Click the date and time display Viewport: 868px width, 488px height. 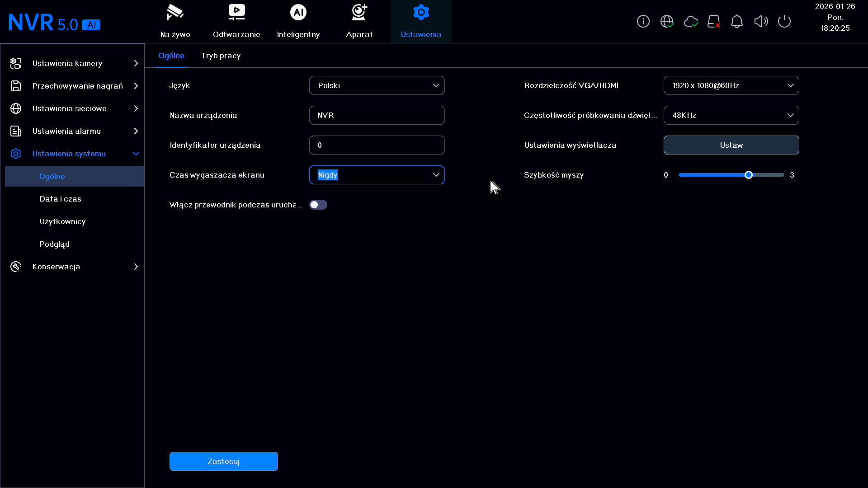click(x=835, y=17)
